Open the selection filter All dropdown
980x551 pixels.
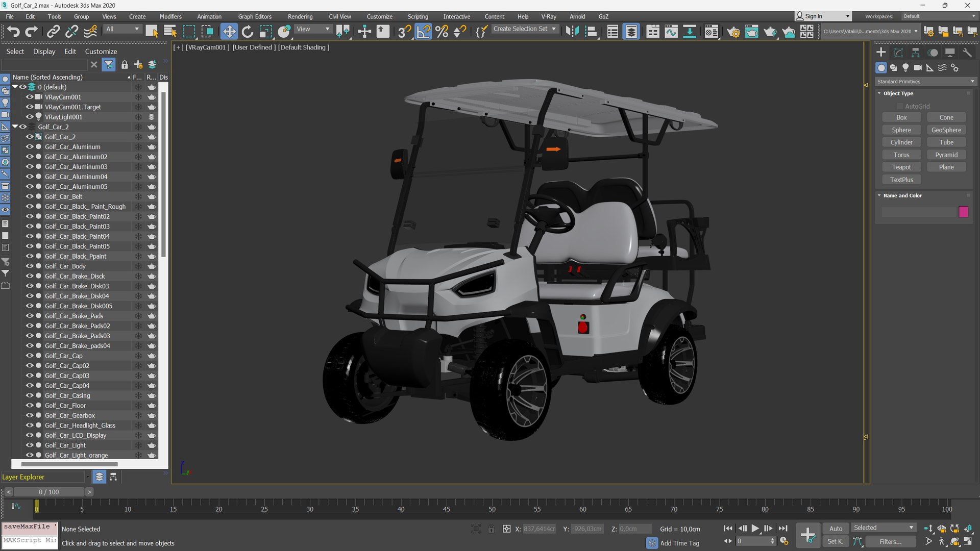[122, 29]
